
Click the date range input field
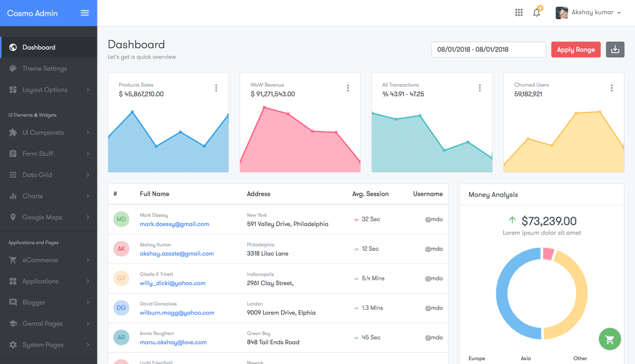488,50
